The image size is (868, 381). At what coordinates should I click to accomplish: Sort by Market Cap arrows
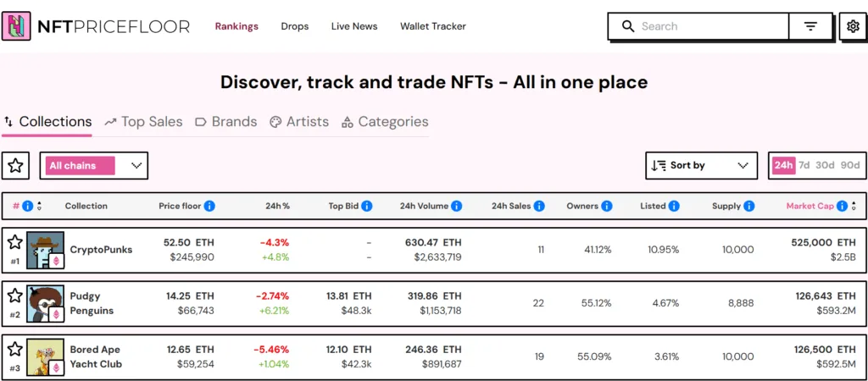tap(854, 206)
